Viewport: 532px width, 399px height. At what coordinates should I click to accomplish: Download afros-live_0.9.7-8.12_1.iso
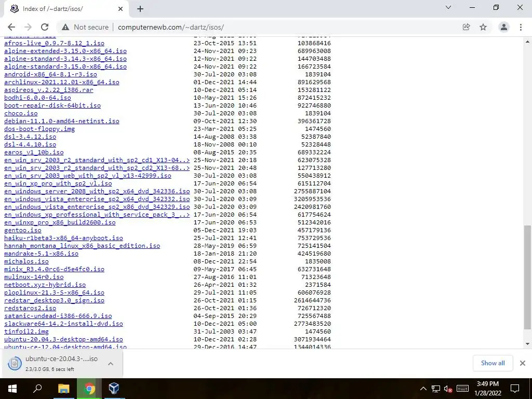coord(54,43)
